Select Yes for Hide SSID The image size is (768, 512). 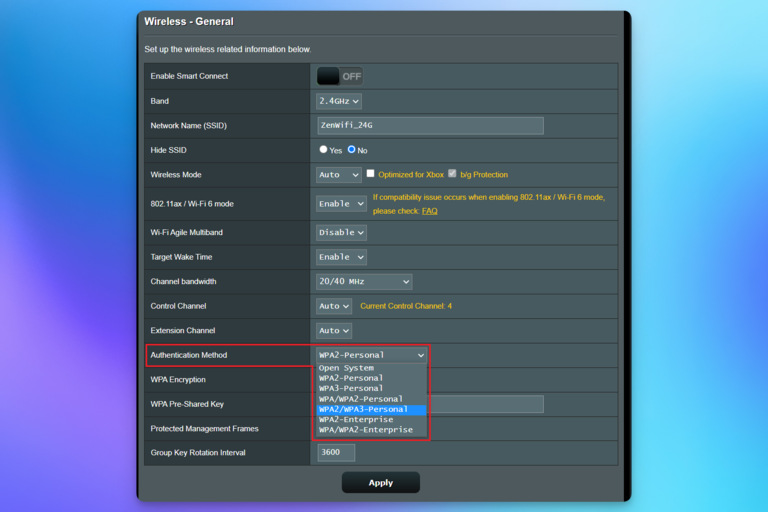323,149
